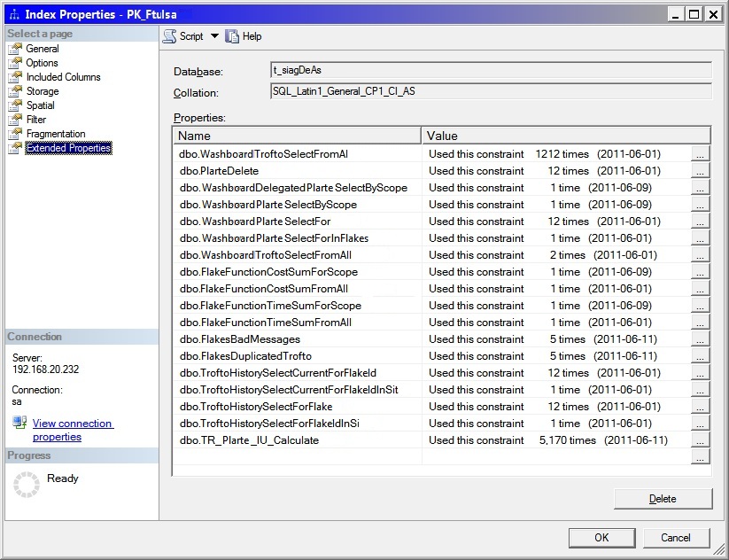Open Help from the toolbar icon

[232, 36]
